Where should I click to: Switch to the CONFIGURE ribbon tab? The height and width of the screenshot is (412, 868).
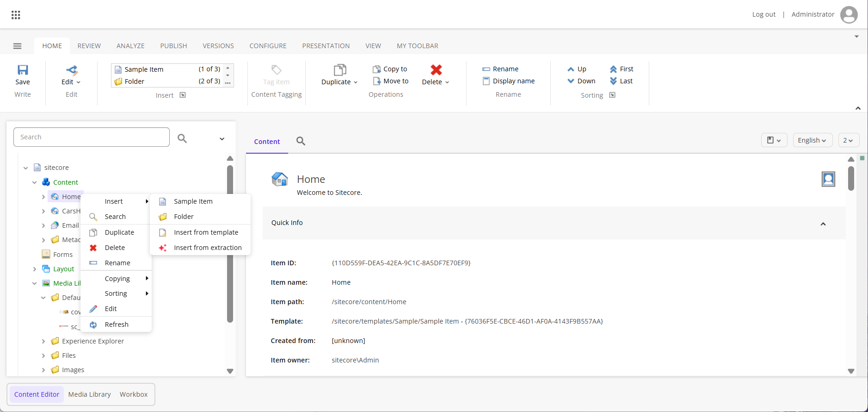coord(268,46)
